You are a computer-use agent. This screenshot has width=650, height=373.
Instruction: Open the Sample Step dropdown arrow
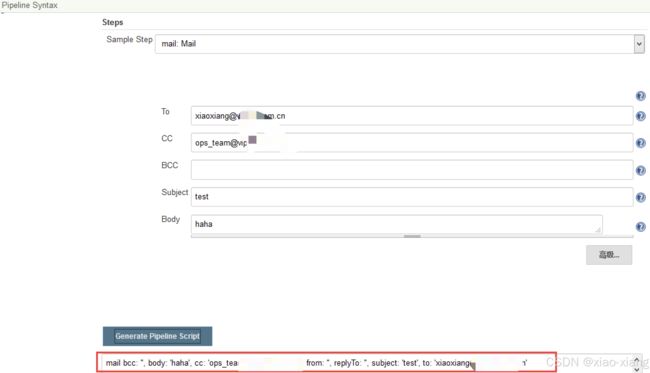pos(639,44)
